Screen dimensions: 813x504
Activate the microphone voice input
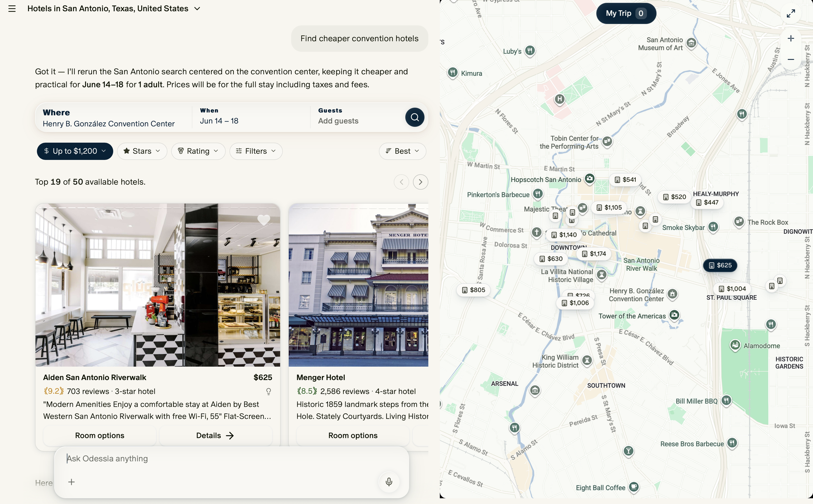[x=389, y=482]
